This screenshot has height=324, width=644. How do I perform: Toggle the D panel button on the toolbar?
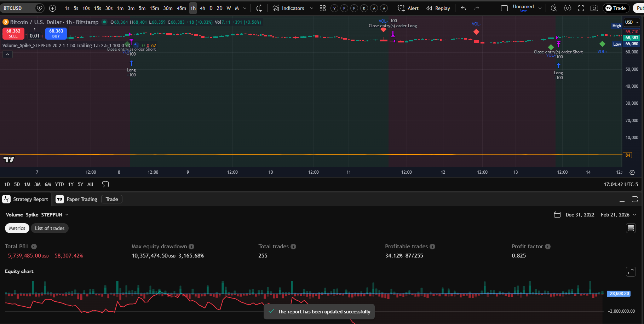click(x=364, y=8)
